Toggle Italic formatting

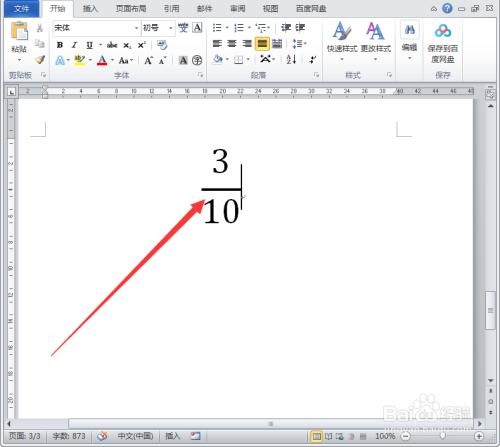coord(74,45)
